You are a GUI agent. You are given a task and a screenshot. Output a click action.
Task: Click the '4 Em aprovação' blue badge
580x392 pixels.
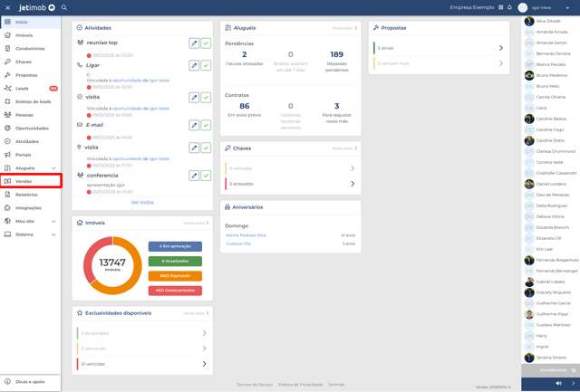175,246
